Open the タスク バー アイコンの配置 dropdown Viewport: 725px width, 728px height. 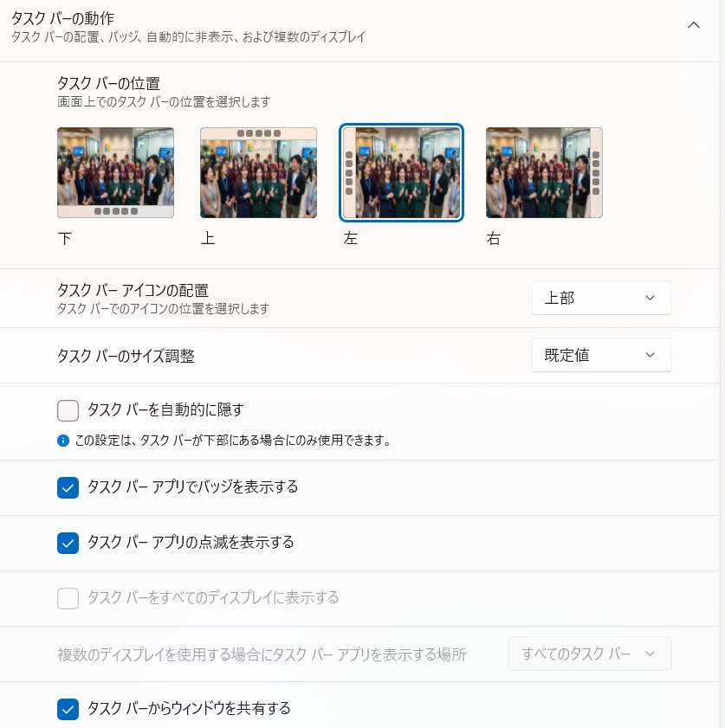[601, 298]
